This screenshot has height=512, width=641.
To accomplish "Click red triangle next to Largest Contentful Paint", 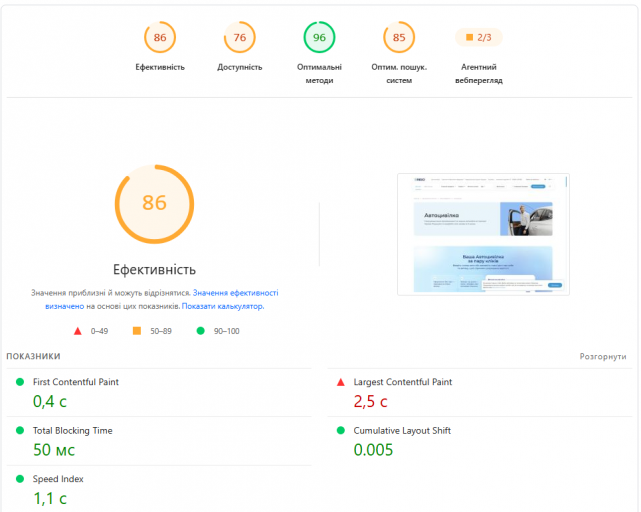I will click(341, 382).
